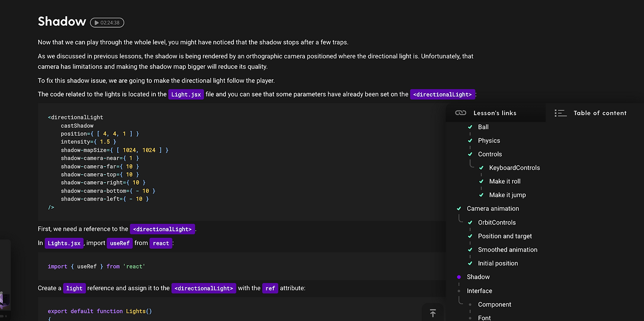Toggle the Physics chapter completion check
This screenshot has width=644, height=321.
coord(470,140)
